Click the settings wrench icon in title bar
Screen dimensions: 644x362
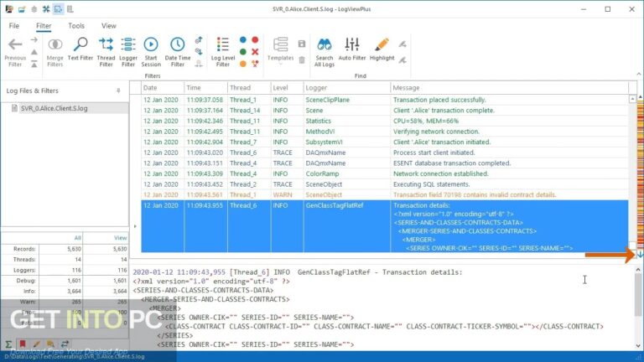click(x=46, y=9)
